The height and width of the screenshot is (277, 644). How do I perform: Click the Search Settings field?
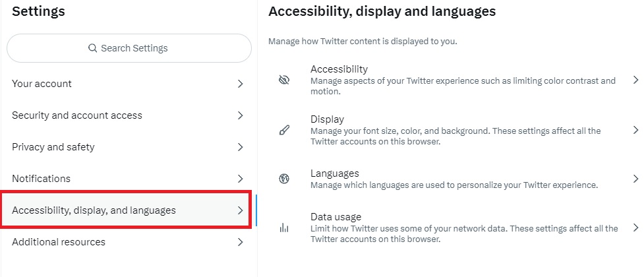[x=129, y=48]
